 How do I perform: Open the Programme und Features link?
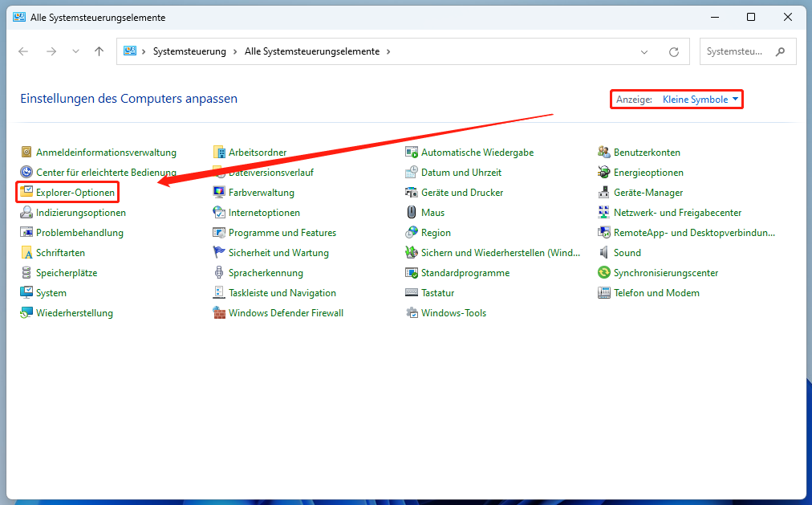click(x=282, y=233)
